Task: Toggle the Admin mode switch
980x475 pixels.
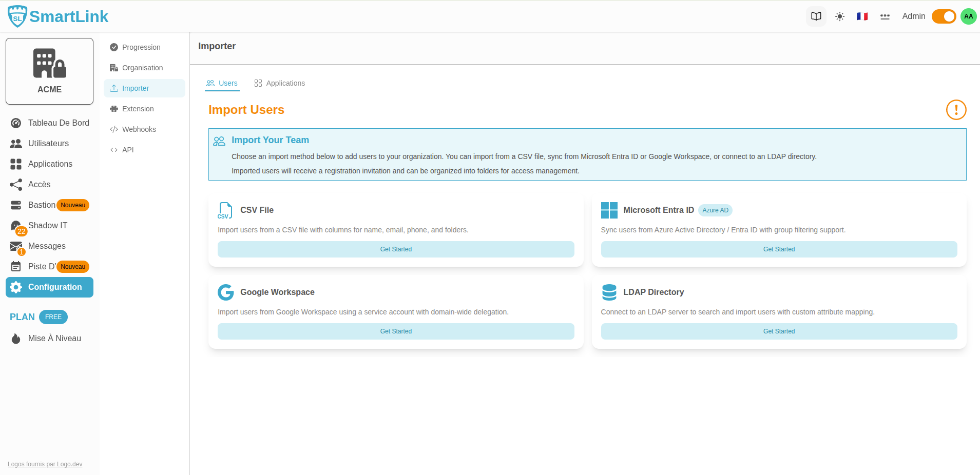Action: coord(943,16)
